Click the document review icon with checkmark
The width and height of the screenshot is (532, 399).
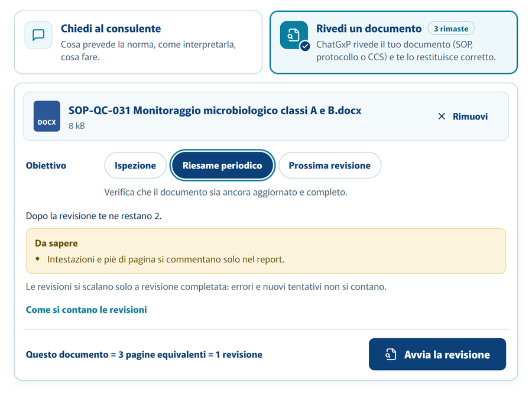294,35
